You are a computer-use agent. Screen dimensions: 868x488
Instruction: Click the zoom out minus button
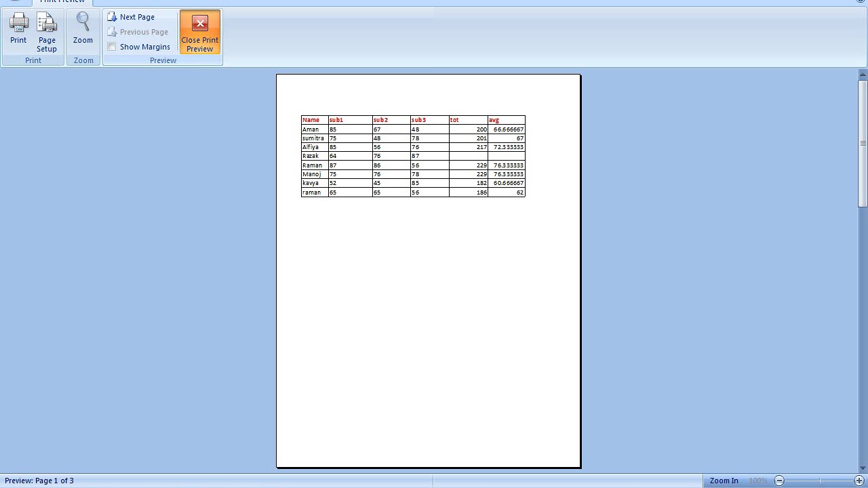779,481
